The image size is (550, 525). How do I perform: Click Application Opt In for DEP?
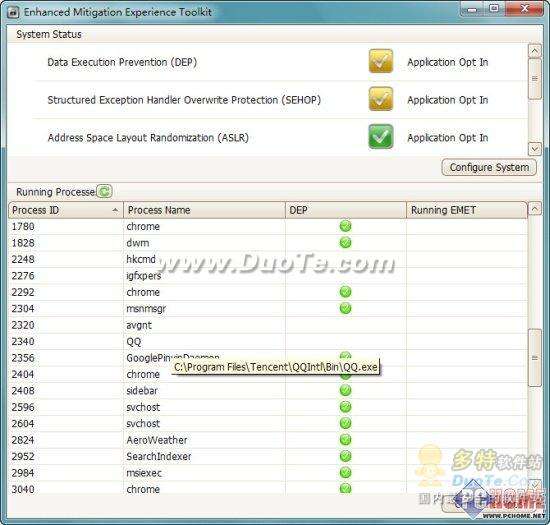click(448, 62)
